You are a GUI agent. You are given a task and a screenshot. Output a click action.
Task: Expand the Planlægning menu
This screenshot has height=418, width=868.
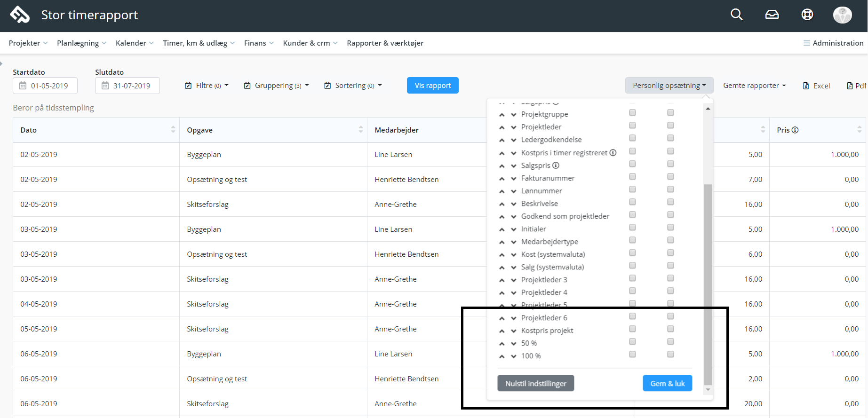[82, 43]
